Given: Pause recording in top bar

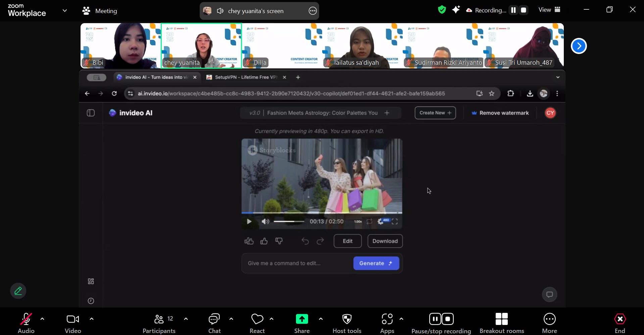Looking at the screenshot, I should [x=513, y=10].
